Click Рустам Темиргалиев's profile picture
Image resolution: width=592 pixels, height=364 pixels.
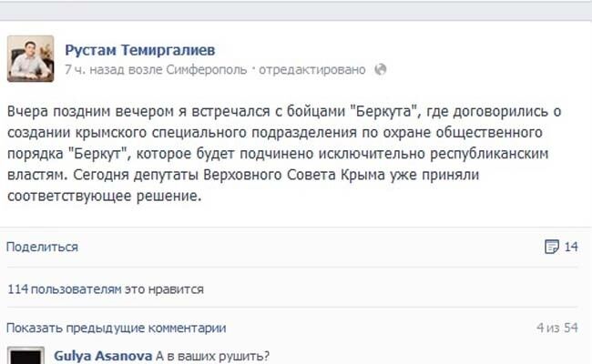click(x=30, y=59)
